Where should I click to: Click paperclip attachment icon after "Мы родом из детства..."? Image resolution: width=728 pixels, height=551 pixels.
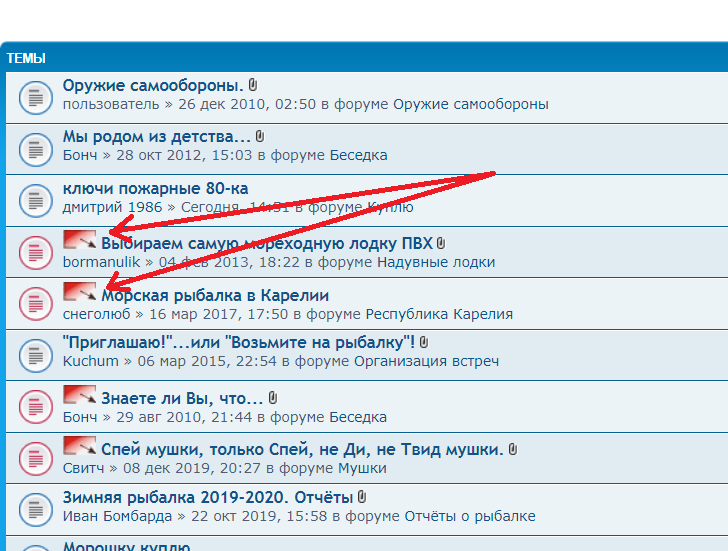[260, 136]
